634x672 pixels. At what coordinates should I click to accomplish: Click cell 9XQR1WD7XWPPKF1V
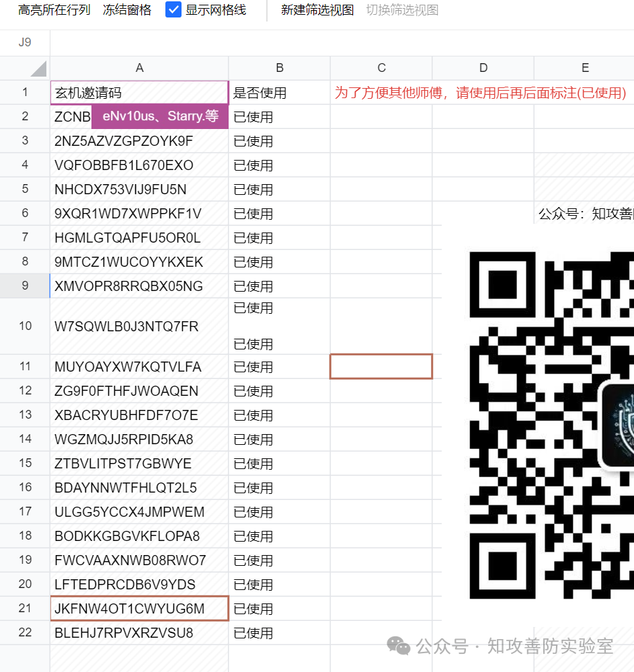pos(139,214)
